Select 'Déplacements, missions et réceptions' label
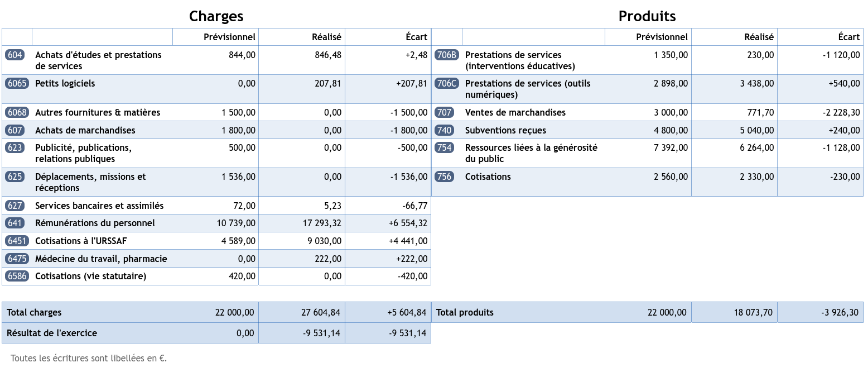This screenshot has width=868, height=372. [x=90, y=182]
